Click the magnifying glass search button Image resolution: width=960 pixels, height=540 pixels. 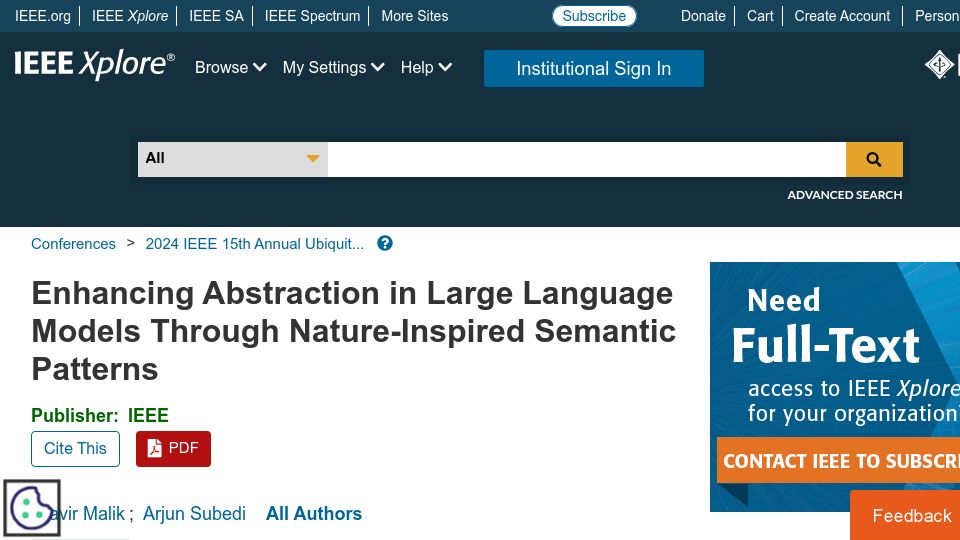coord(874,159)
